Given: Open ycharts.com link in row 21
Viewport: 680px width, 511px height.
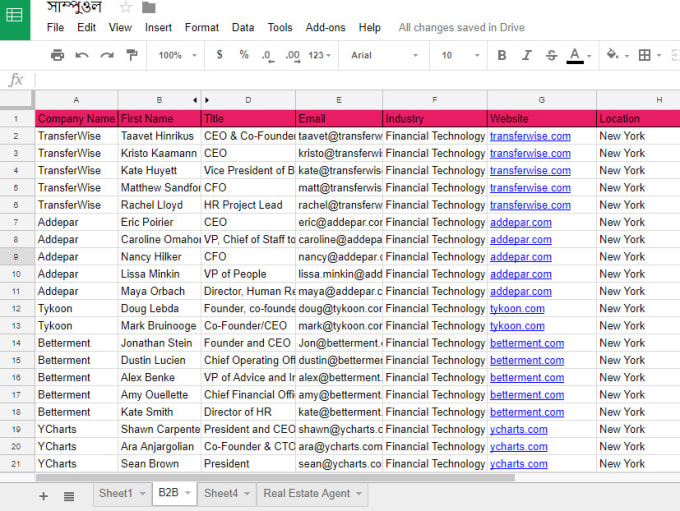Looking at the screenshot, I should coord(519,464).
